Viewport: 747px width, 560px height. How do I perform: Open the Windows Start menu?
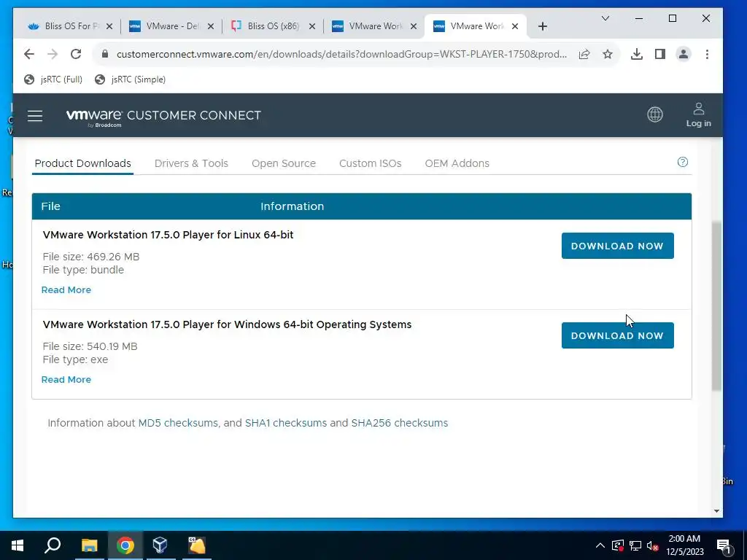18,545
